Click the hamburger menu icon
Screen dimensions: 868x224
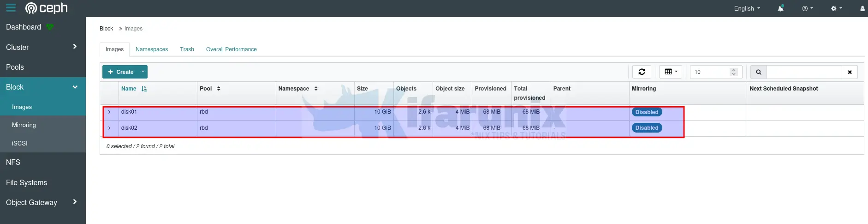tap(11, 8)
